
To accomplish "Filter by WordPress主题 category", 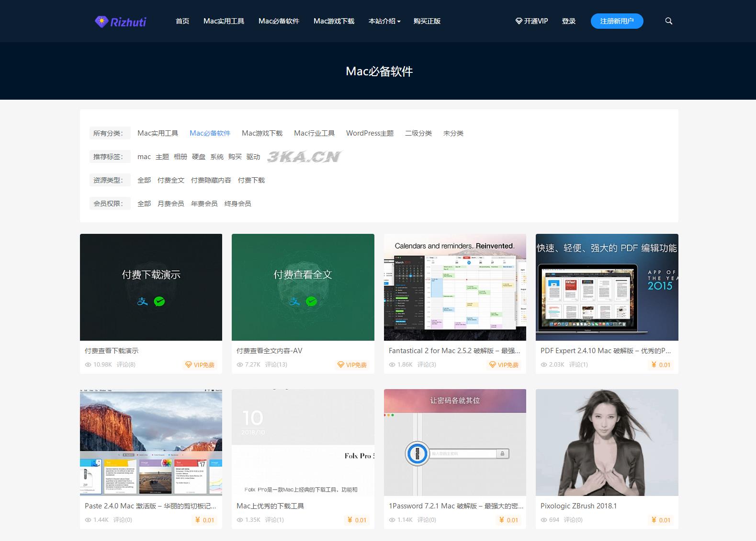I will [x=370, y=133].
